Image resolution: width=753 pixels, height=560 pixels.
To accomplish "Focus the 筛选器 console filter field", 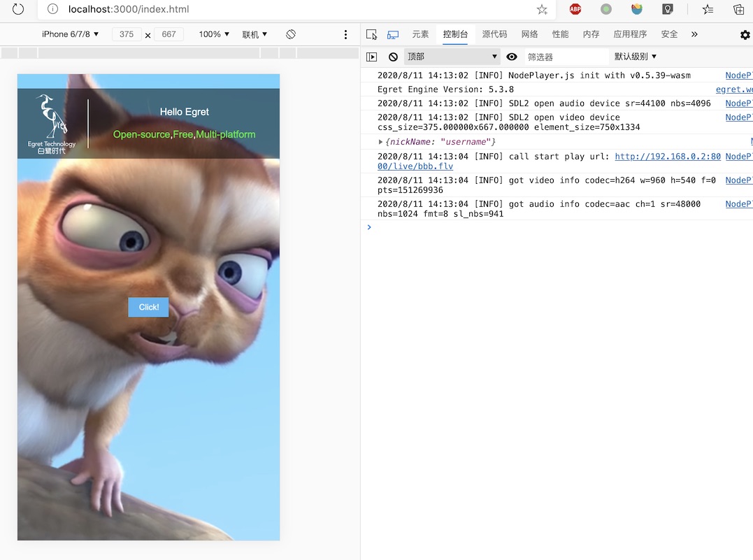I will pos(566,57).
